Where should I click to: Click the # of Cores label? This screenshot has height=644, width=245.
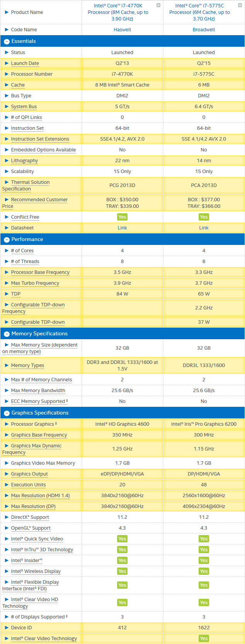22,251
